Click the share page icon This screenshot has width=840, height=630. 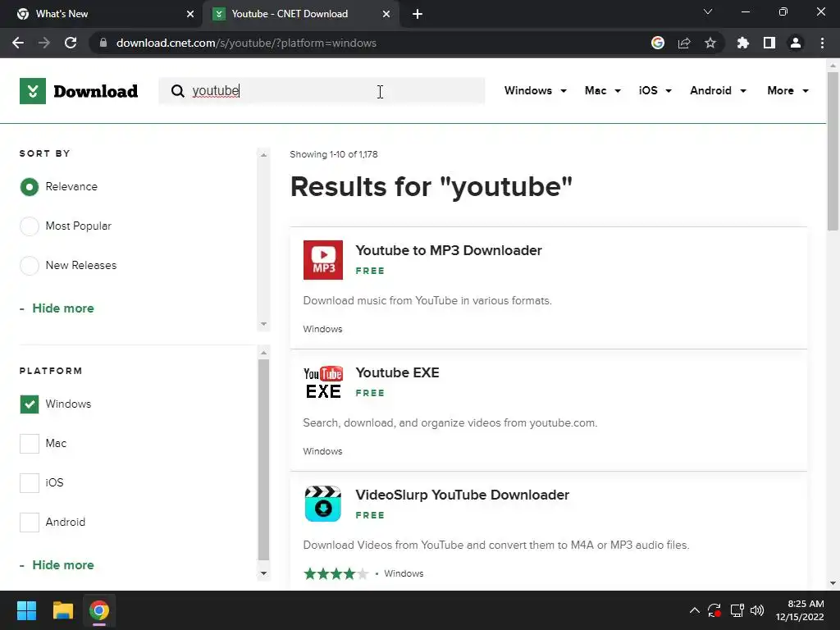tap(684, 43)
